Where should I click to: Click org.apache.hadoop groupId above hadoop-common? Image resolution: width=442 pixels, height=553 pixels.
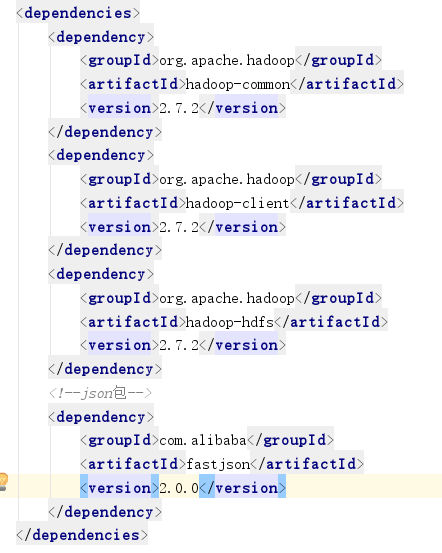point(227,61)
